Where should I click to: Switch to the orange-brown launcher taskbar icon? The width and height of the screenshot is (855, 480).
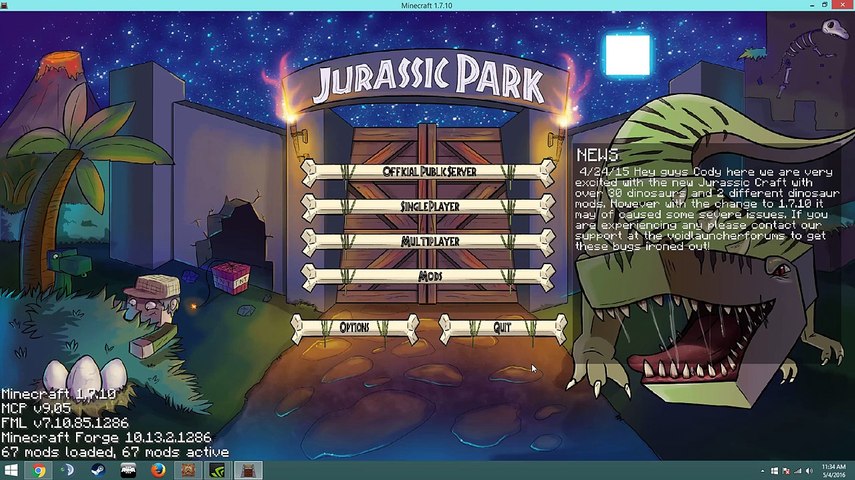coord(188,470)
